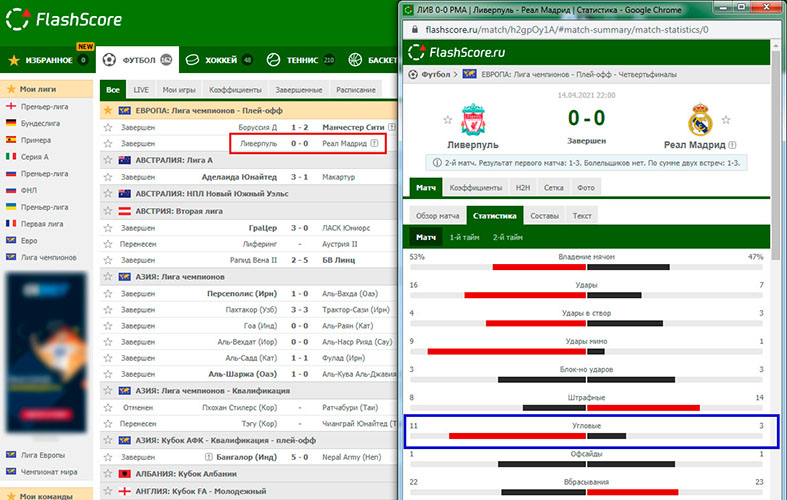Viewport: 787px width, 500px height.
Task: Open Лига чемпионов in sidebar
Action: click(49, 257)
